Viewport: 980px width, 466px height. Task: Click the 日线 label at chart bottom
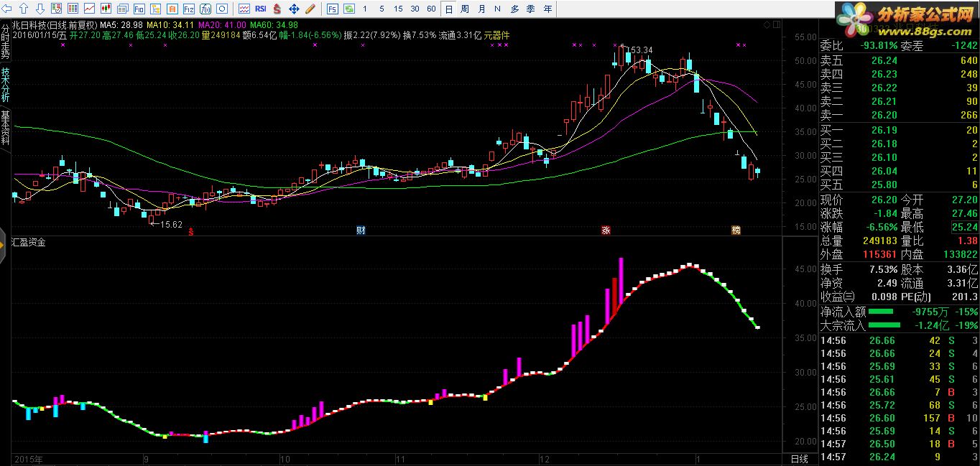(x=799, y=459)
